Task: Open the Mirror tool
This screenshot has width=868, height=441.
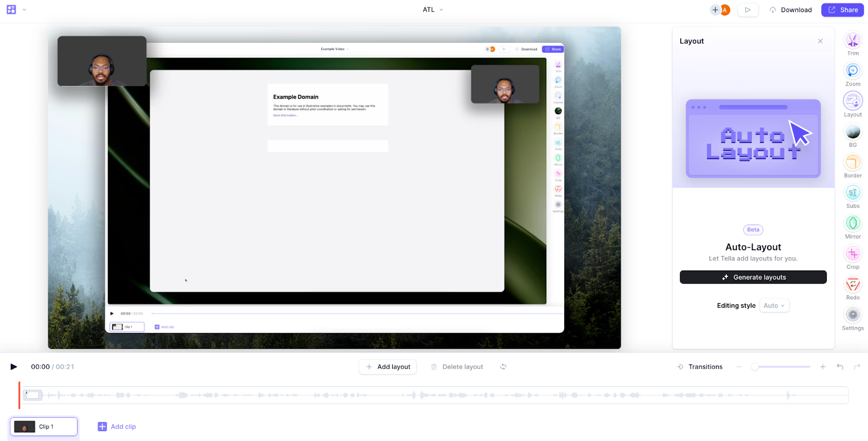Action: pyautogui.click(x=853, y=227)
